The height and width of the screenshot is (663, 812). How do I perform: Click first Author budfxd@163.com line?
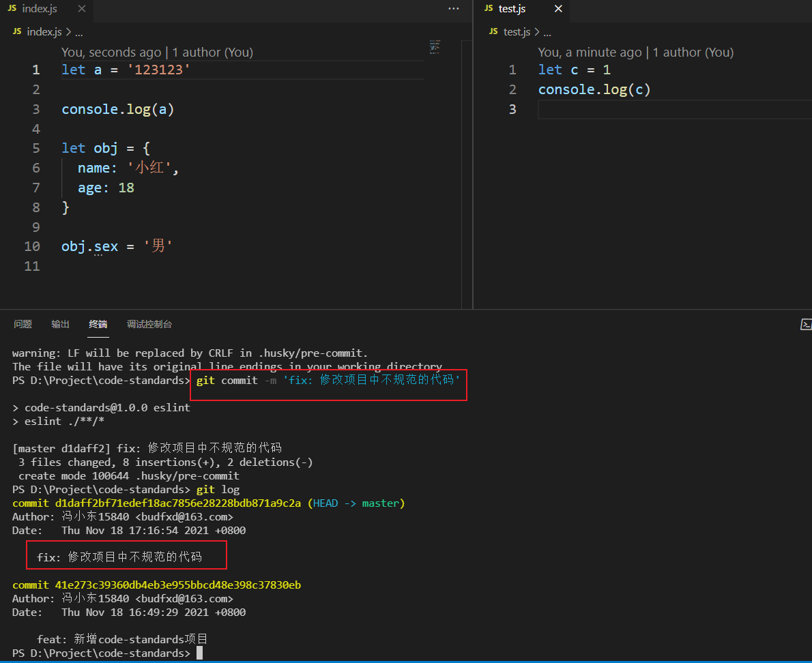click(123, 516)
